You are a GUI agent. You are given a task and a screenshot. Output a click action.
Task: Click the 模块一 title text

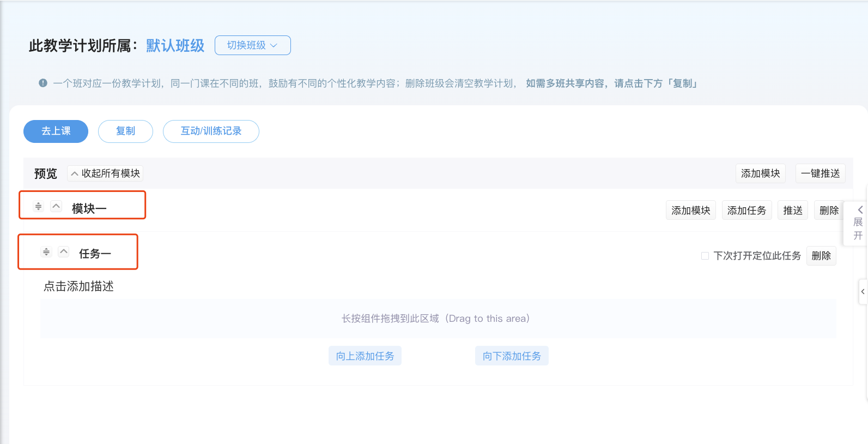89,208
